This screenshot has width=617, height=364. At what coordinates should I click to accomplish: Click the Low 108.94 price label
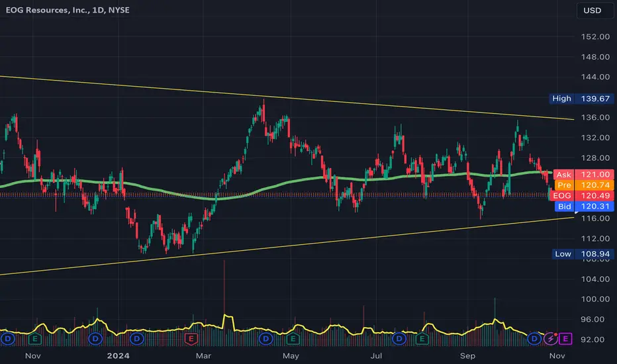tap(583, 254)
